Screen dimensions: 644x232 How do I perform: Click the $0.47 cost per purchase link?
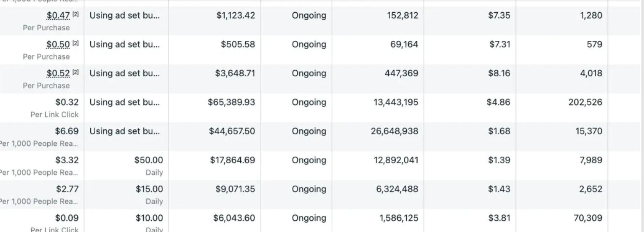pos(58,16)
